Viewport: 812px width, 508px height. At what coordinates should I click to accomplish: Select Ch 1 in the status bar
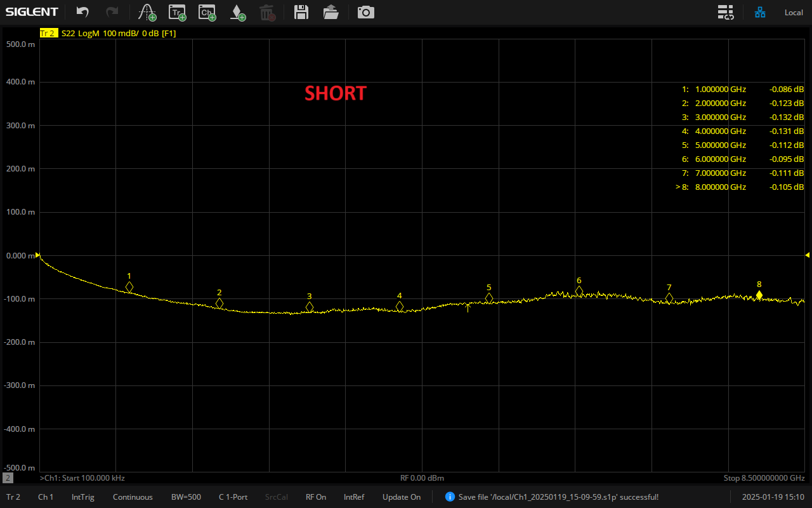point(46,497)
